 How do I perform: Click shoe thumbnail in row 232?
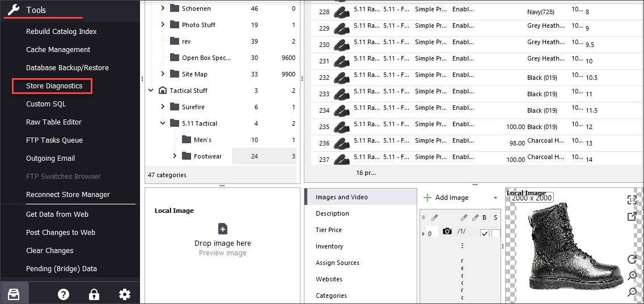pyautogui.click(x=342, y=78)
